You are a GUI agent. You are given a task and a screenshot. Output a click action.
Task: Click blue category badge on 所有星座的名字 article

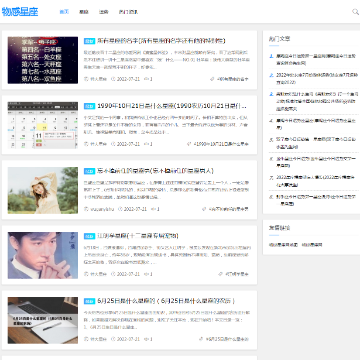[89, 41]
